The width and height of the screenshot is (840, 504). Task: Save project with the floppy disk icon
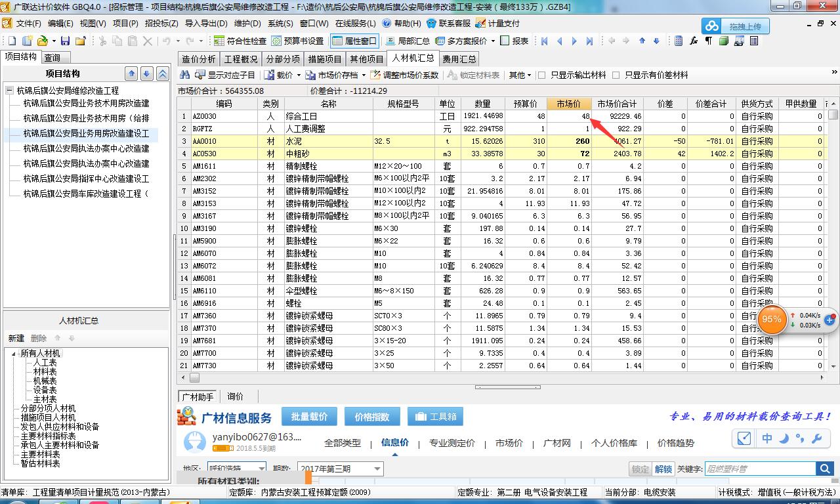tap(65, 41)
